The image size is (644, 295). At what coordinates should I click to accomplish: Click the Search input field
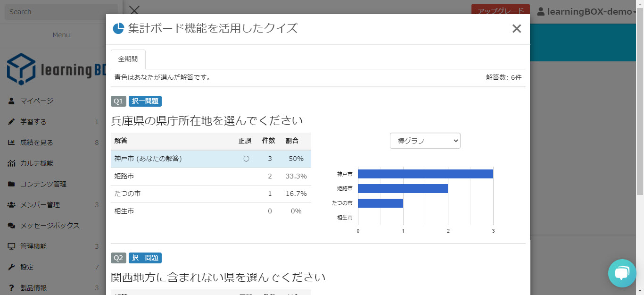[61, 12]
